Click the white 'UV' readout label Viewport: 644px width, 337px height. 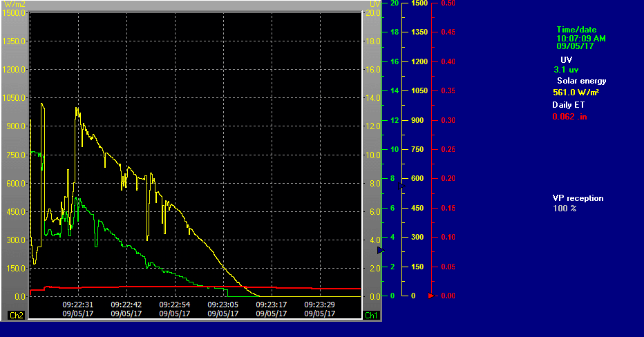[566, 60]
